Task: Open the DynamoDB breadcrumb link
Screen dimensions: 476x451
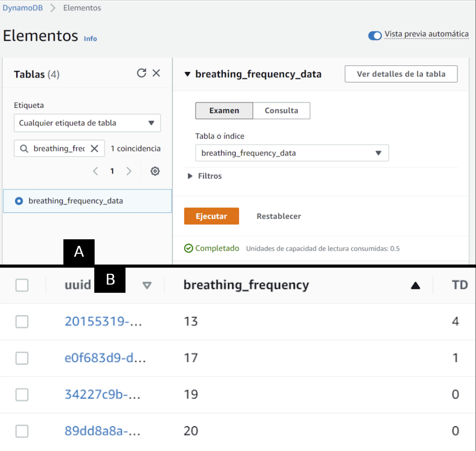Action: (x=23, y=8)
